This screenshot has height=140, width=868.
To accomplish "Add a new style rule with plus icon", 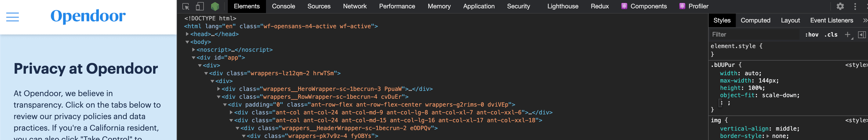I will (847, 35).
